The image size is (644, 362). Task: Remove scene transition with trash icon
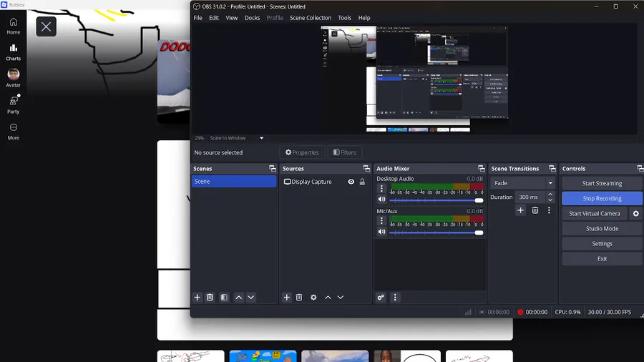[x=535, y=210]
